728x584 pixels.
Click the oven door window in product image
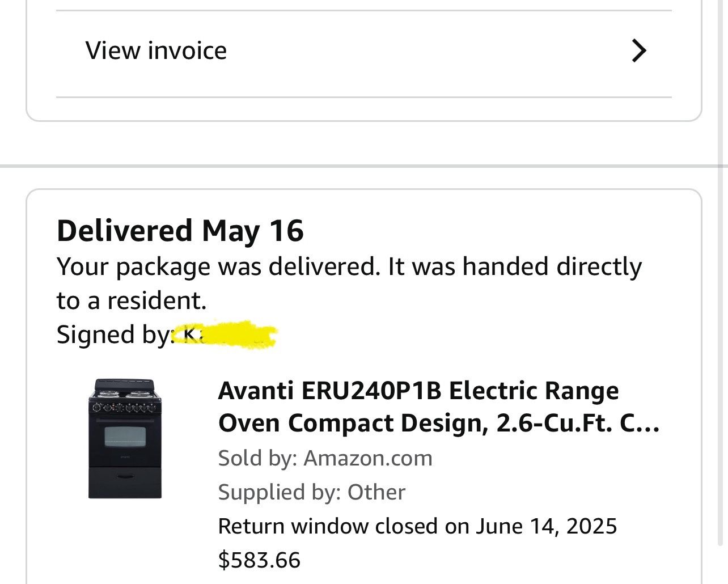coord(125,437)
